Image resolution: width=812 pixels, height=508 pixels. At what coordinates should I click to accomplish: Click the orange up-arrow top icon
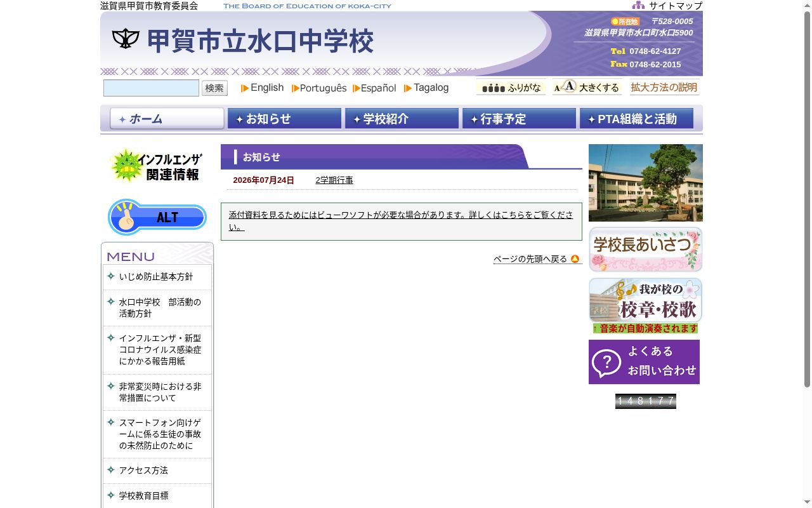coord(575,259)
